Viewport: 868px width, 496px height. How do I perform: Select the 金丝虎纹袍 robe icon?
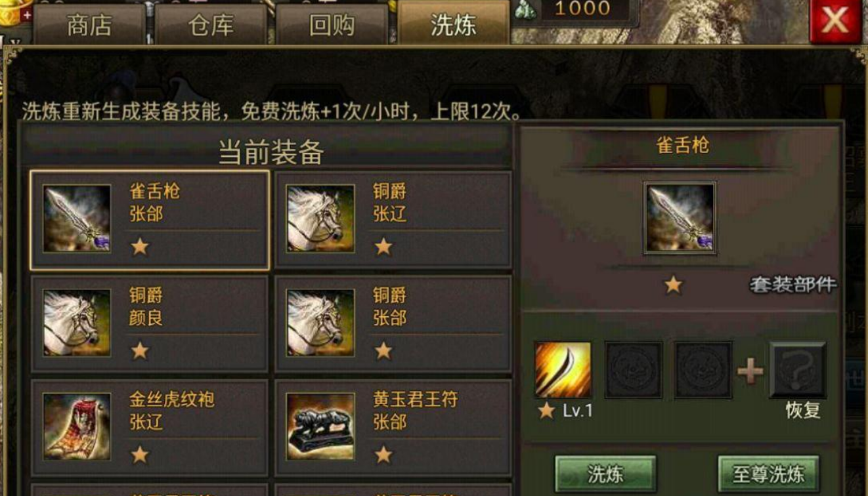[77, 426]
